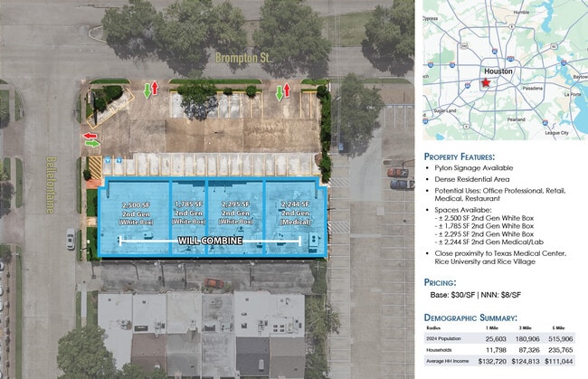Click the right driveway arrows below Brompton St
588x379 pixels.
282,90
